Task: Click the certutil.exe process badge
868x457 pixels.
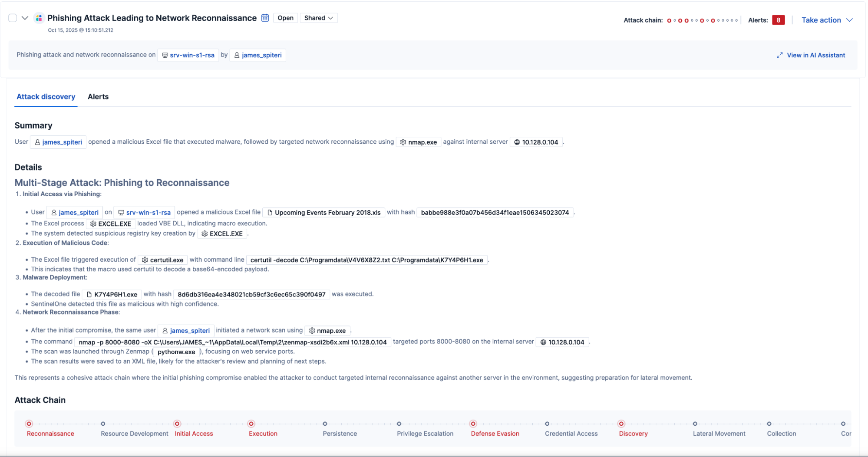Action: [162, 260]
